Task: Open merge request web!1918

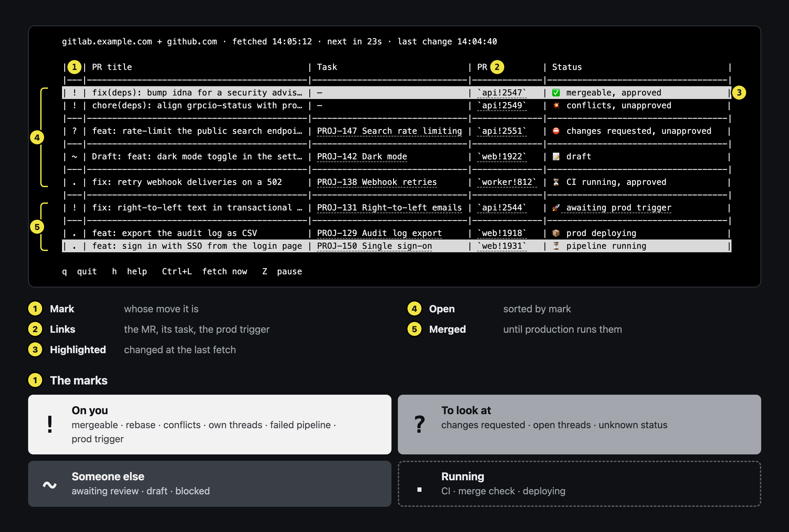Action: click(502, 233)
